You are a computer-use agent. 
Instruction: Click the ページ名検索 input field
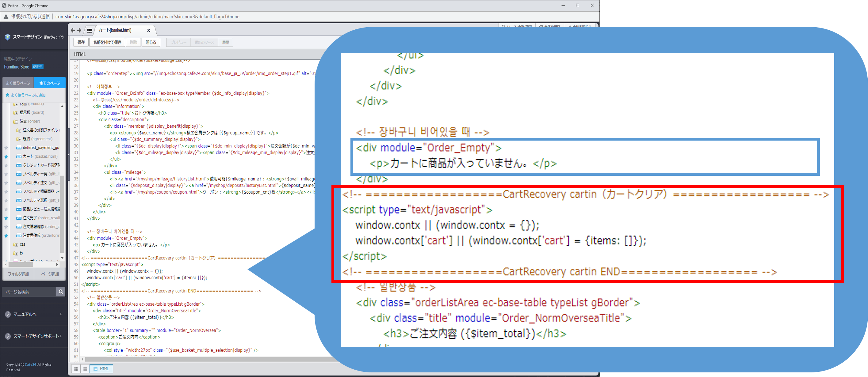(29, 292)
